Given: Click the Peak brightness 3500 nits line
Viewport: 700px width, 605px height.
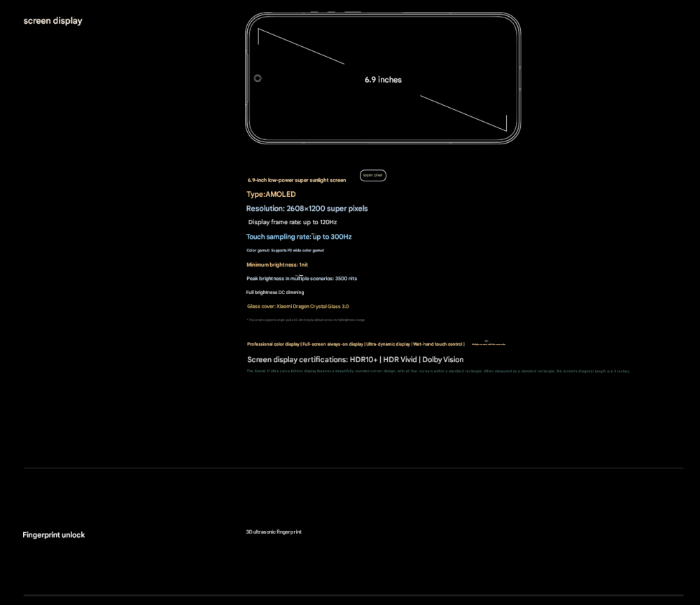Looking at the screenshot, I should pyautogui.click(x=302, y=279).
